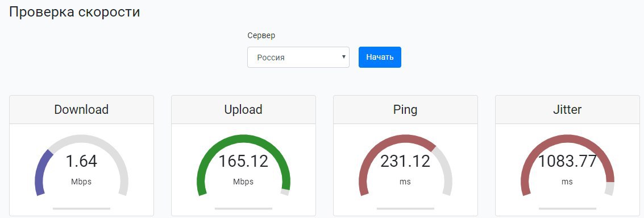Click the progress bar below Upload gauge
The height and width of the screenshot is (218, 644).
tap(243, 208)
